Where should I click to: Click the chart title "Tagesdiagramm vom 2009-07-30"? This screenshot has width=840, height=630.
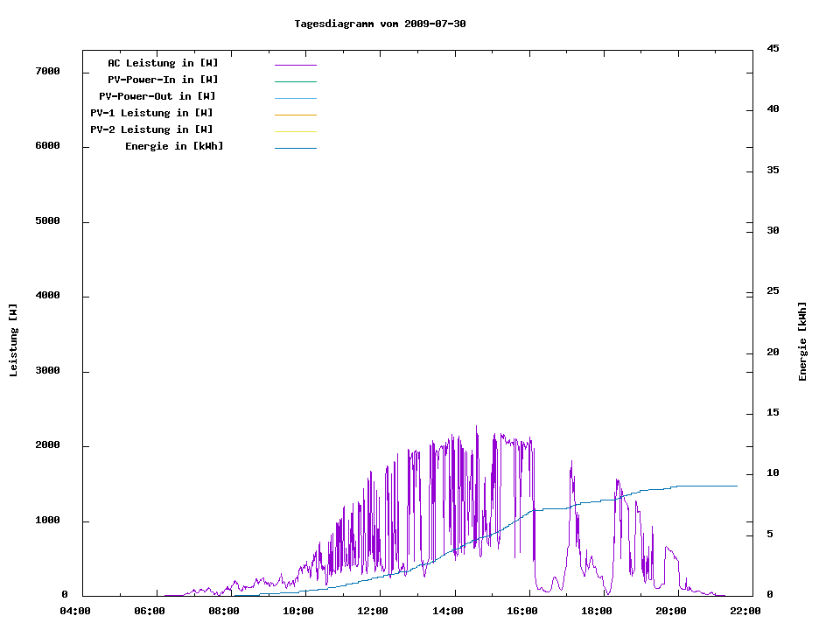pos(380,24)
